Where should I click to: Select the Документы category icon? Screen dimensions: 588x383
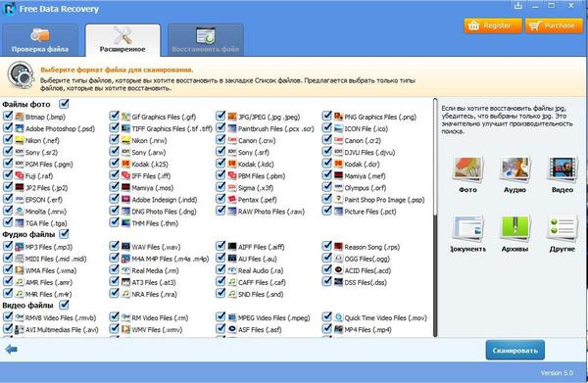[467, 228]
